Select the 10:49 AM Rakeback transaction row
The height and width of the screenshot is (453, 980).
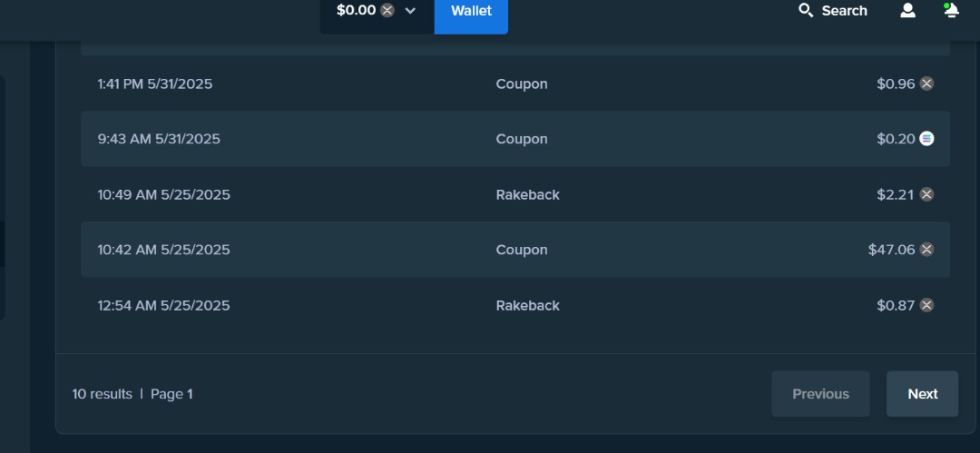pos(515,194)
